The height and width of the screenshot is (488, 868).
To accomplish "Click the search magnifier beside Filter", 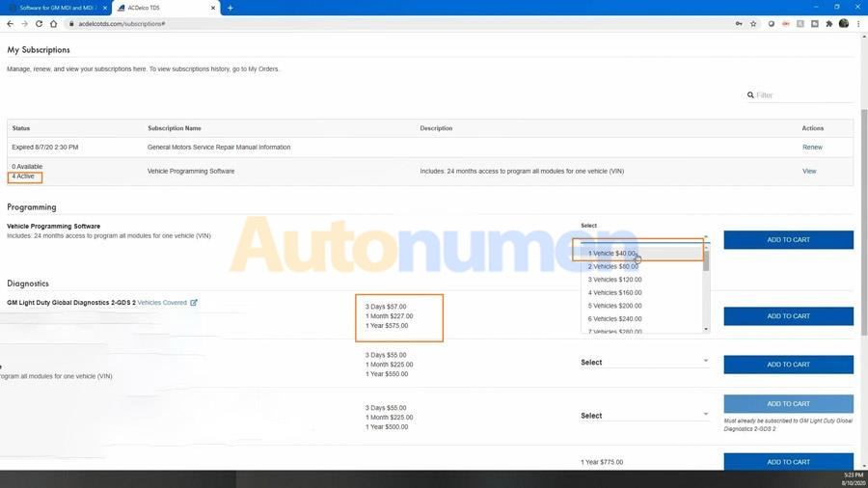I will [x=750, y=95].
